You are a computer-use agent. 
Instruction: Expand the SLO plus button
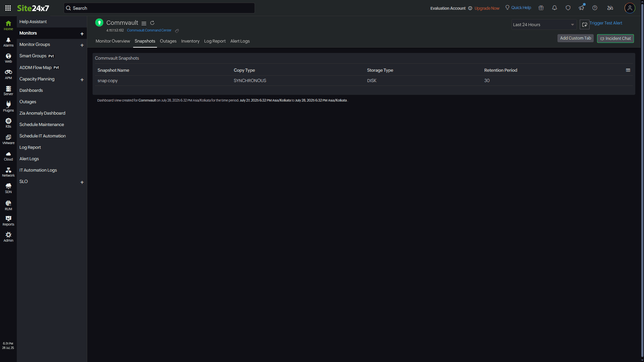click(x=82, y=182)
